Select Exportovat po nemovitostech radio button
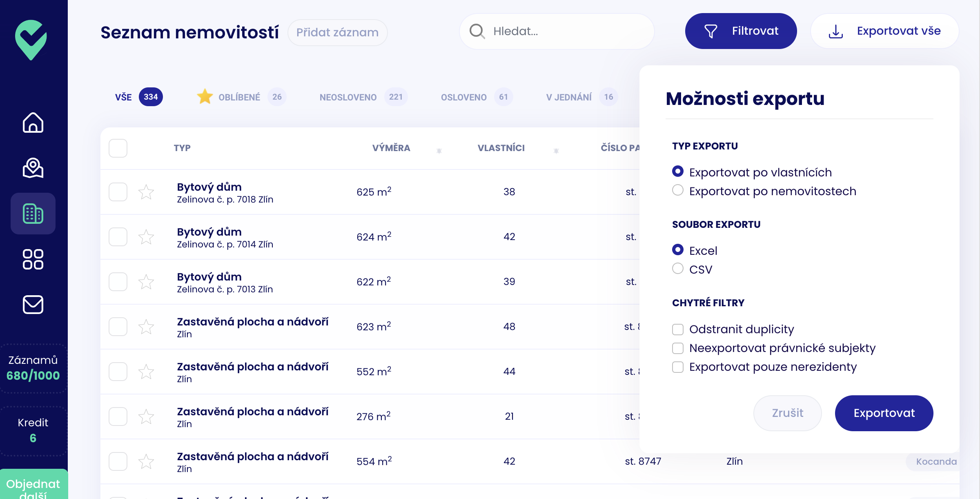This screenshot has width=980, height=499. click(678, 190)
